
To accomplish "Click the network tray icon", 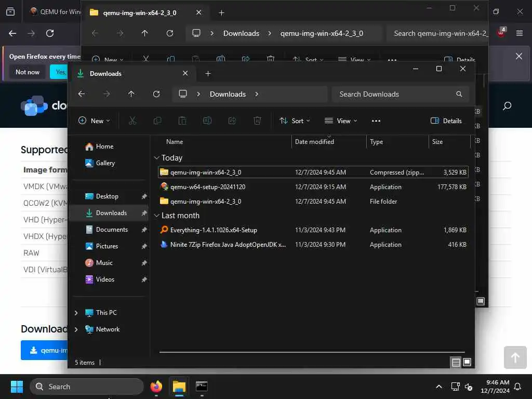I will tap(455, 387).
